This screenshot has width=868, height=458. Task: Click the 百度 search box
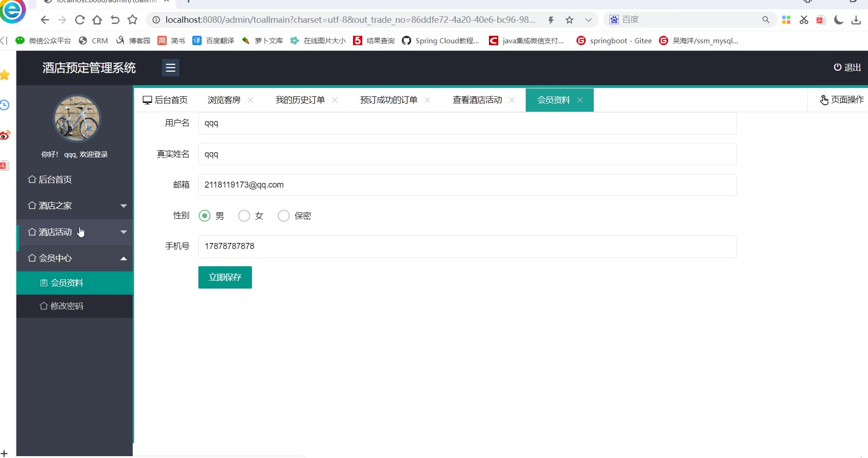tap(690, 20)
